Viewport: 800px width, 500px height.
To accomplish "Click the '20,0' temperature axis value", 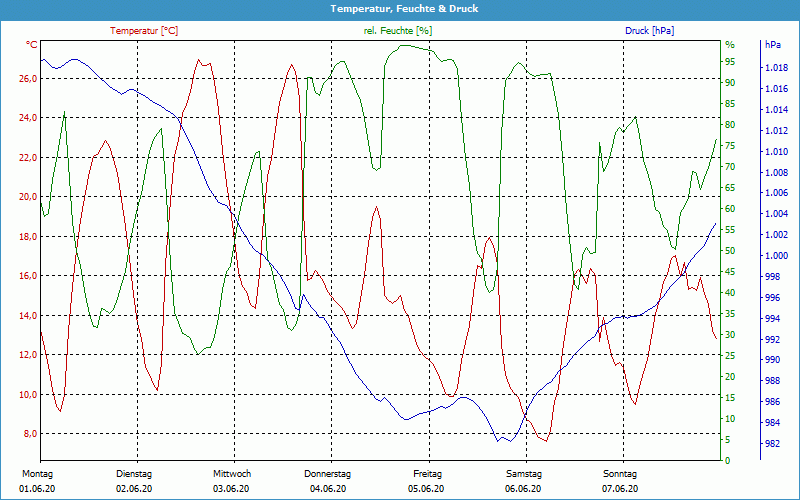I will (28, 197).
